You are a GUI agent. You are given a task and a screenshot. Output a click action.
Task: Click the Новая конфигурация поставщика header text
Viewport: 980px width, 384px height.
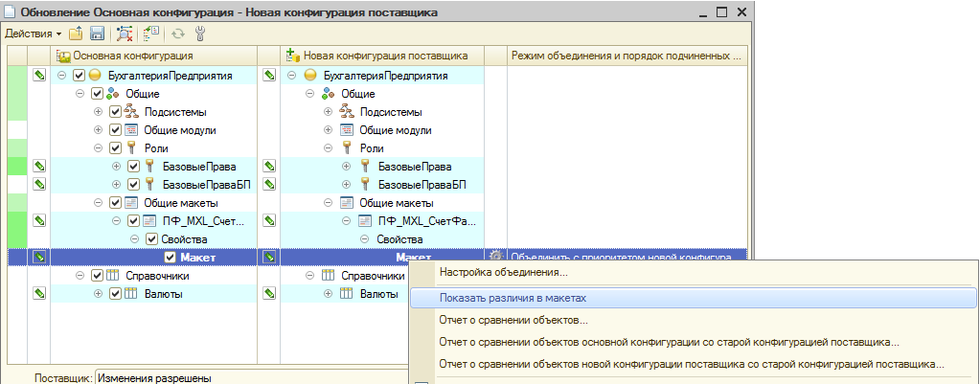point(385,56)
